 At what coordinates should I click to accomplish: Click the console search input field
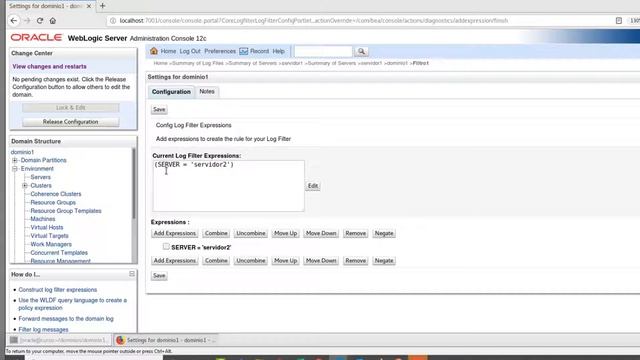(x=323, y=51)
